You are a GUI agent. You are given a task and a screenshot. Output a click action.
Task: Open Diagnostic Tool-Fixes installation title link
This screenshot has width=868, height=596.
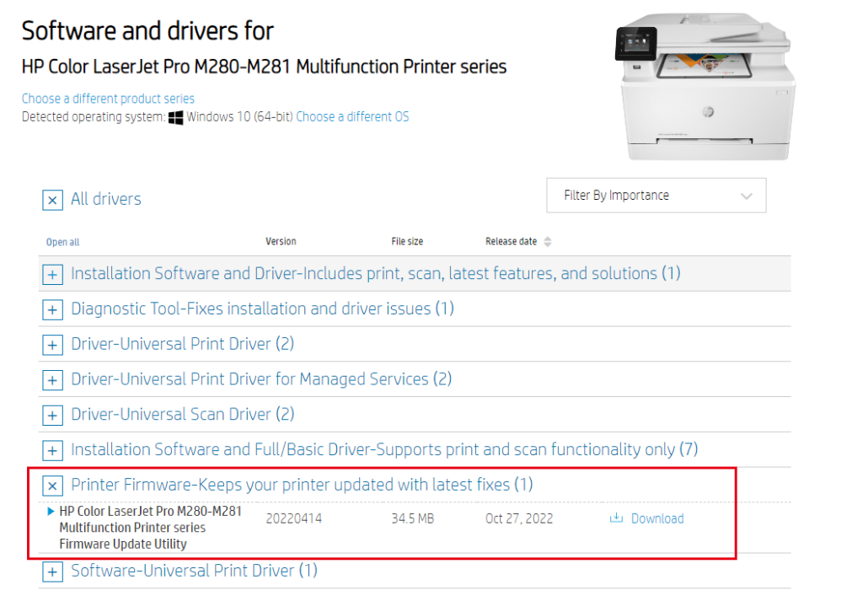(x=262, y=309)
